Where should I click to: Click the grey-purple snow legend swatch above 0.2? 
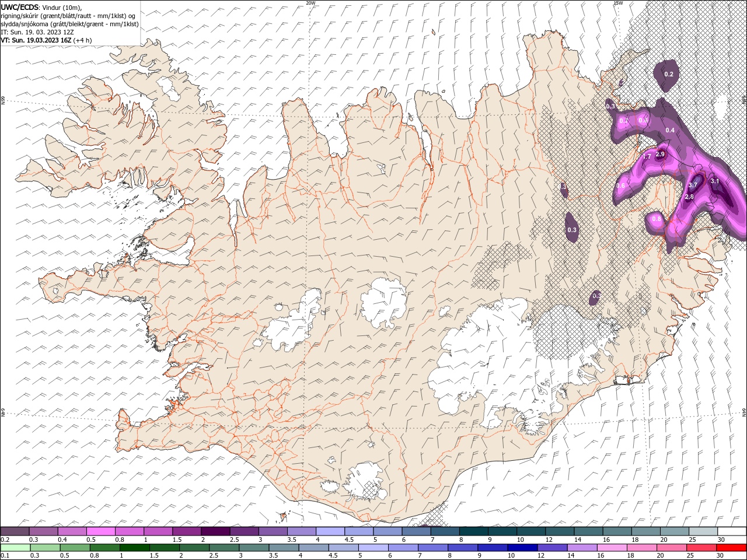(x=15, y=531)
